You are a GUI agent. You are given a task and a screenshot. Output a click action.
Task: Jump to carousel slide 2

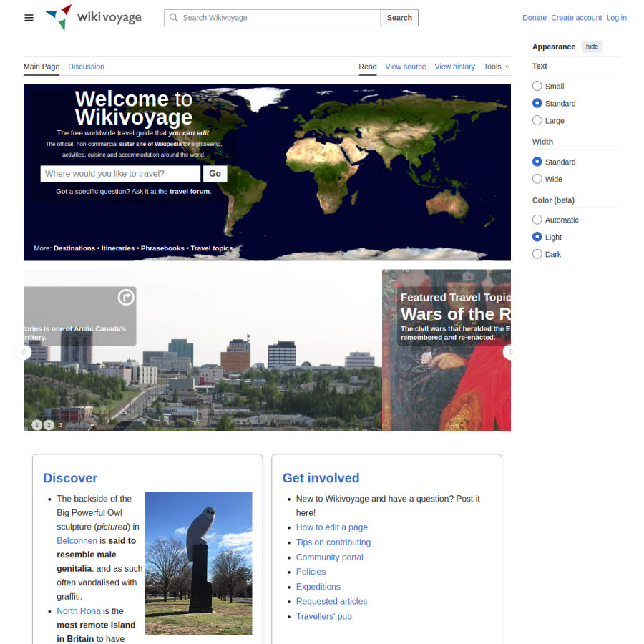[x=49, y=425]
